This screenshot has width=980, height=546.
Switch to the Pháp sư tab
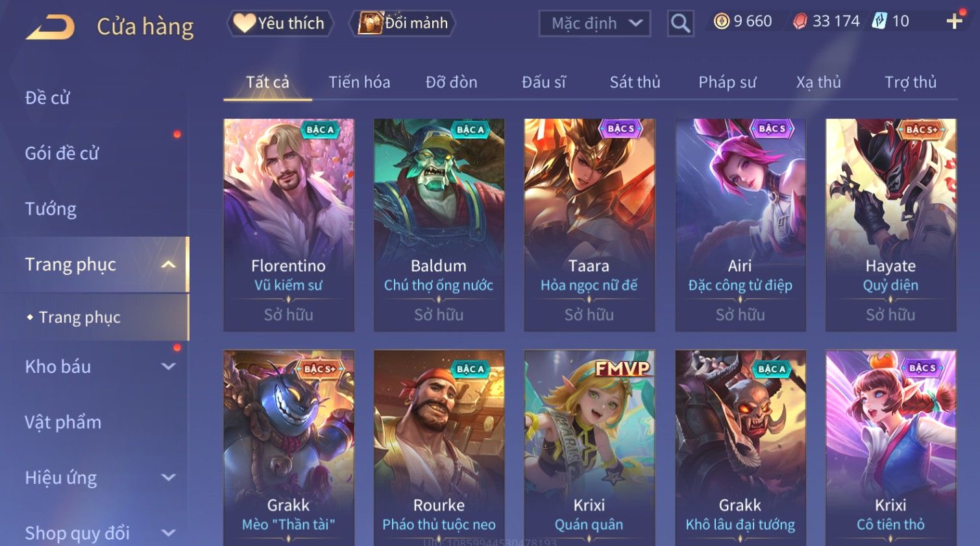[727, 82]
